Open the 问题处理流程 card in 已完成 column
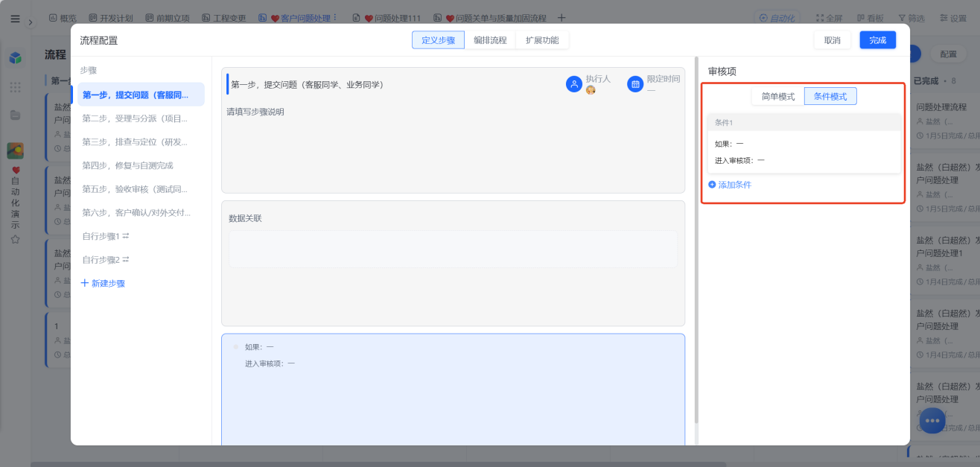 944,121
